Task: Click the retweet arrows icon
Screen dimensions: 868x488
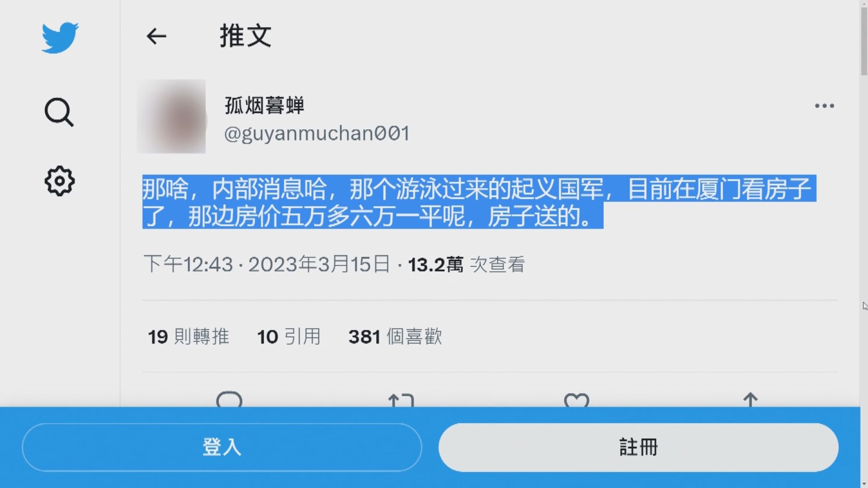Action: (401, 400)
